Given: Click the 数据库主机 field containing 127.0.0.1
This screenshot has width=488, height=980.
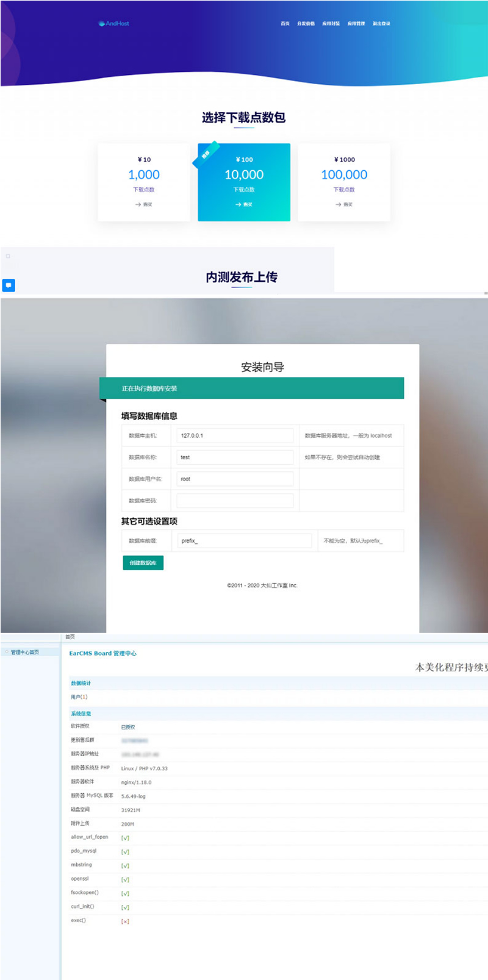Looking at the screenshot, I should tap(235, 435).
